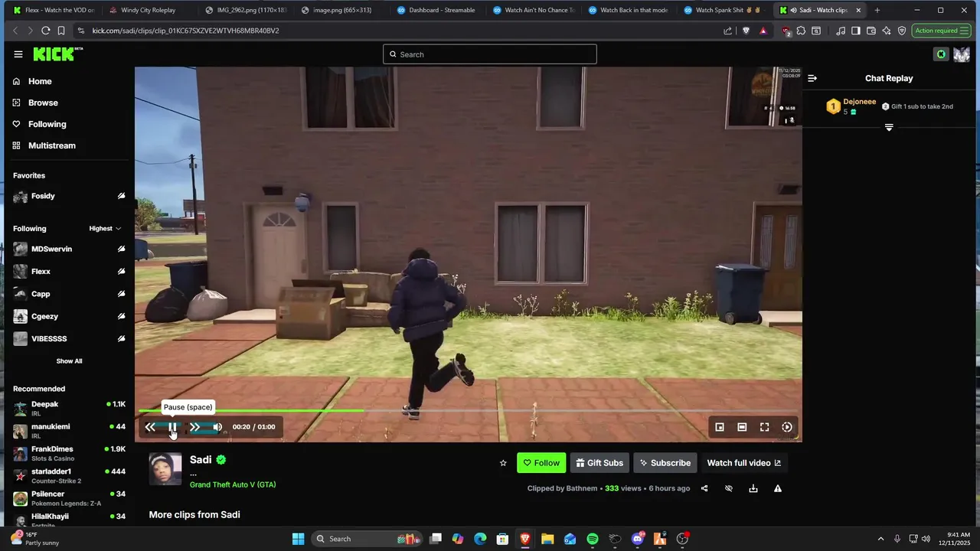Mute the clip volume speaker icon

click(x=217, y=427)
